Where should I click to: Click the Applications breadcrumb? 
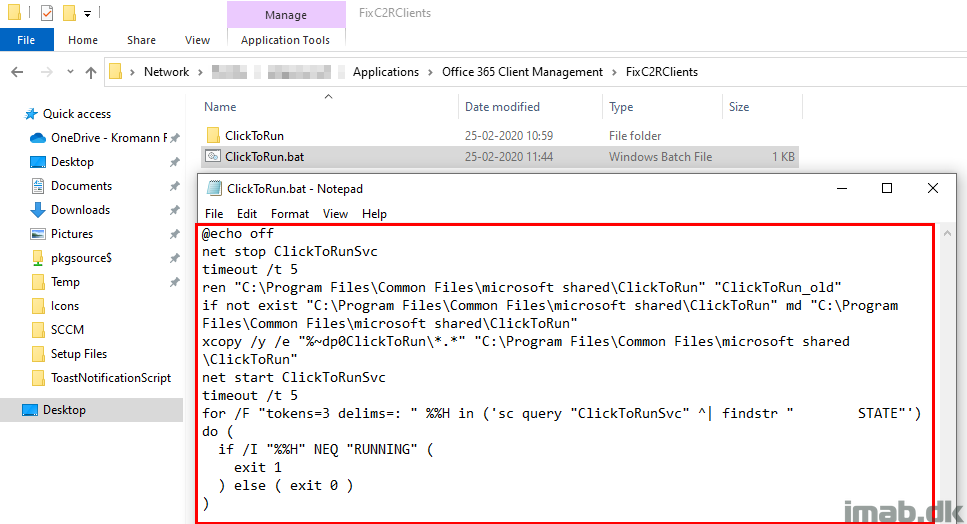[385, 72]
